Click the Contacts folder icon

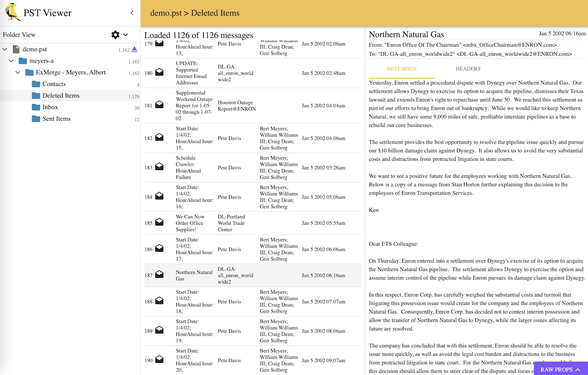pyautogui.click(x=36, y=84)
